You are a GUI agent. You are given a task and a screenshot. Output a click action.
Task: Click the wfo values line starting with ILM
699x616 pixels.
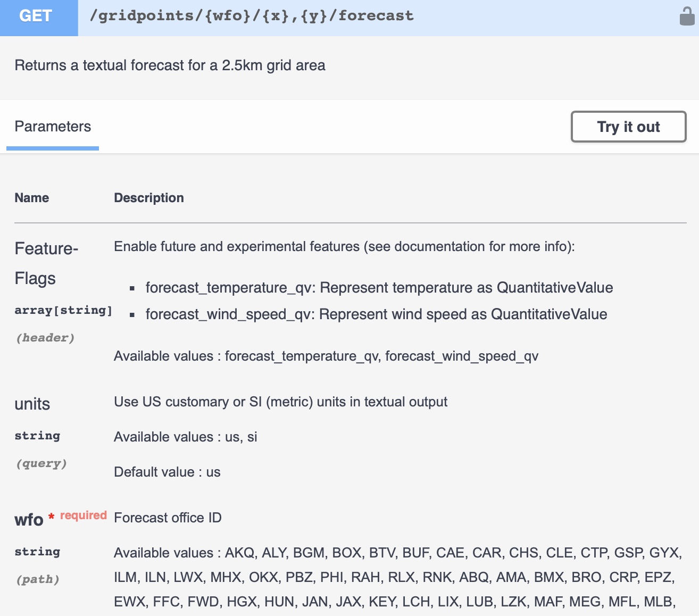click(394, 577)
